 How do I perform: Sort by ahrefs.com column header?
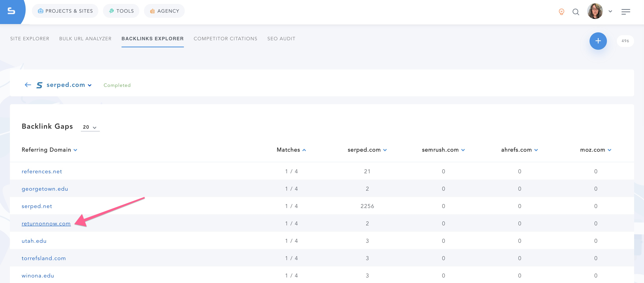pyautogui.click(x=520, y=150)
